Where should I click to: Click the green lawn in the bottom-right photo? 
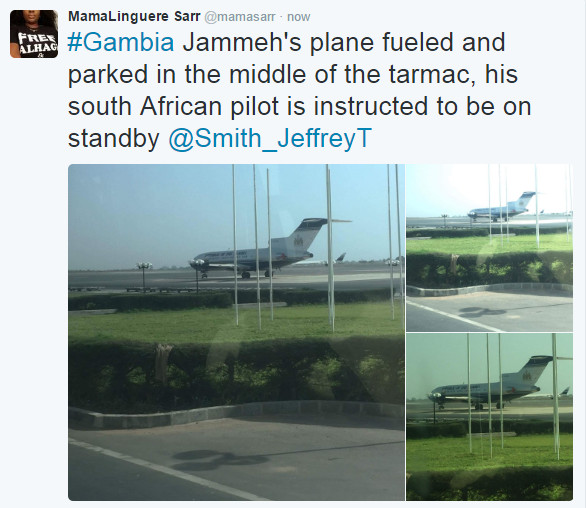(489, 452)
